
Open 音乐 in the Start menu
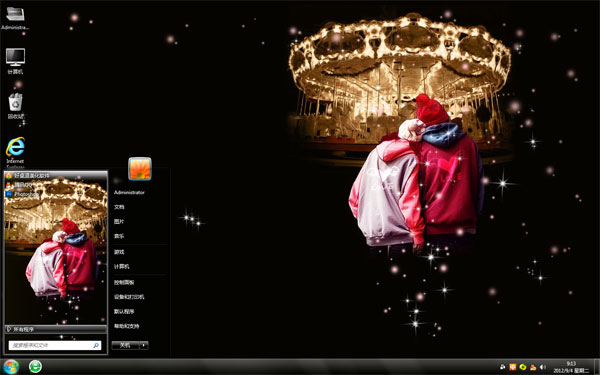tap(119, 236)
